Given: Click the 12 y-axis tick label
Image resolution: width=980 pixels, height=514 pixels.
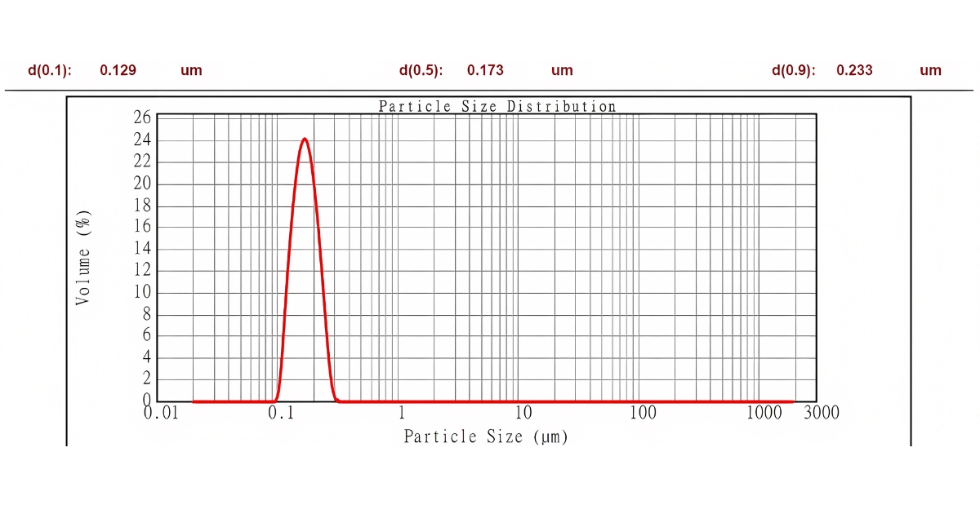Looking at the screenshot, I should click(x=142, y=271).
